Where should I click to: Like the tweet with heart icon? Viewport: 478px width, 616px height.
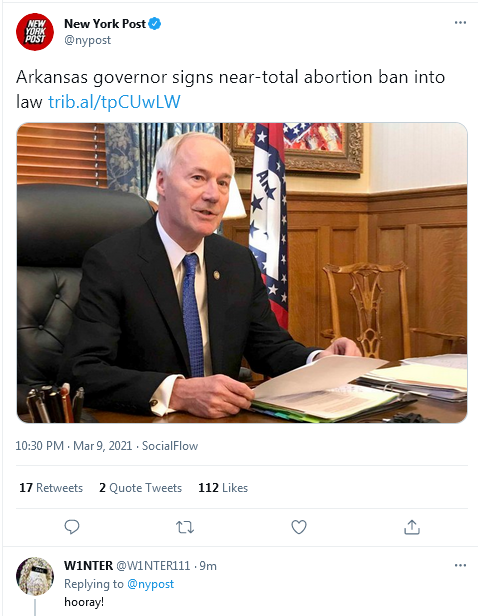pyautogui.click(x=299, y=527)
